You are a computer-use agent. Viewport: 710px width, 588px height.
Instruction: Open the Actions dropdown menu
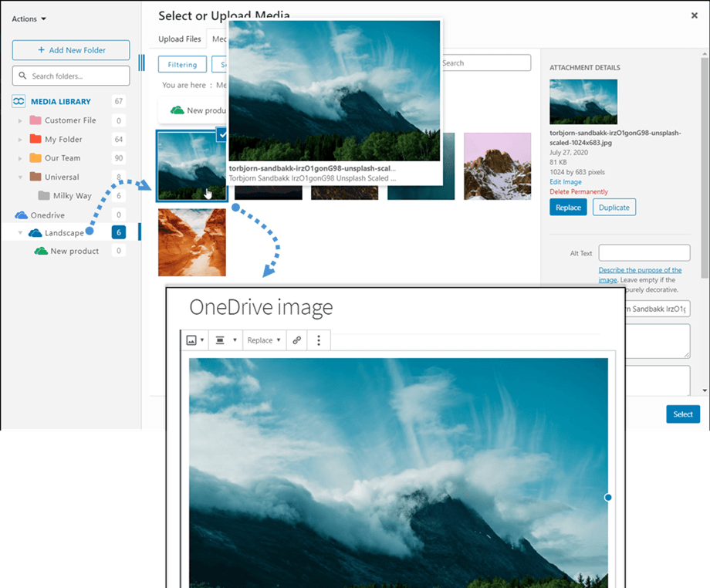pyautogui.click(x=29, y=19)
